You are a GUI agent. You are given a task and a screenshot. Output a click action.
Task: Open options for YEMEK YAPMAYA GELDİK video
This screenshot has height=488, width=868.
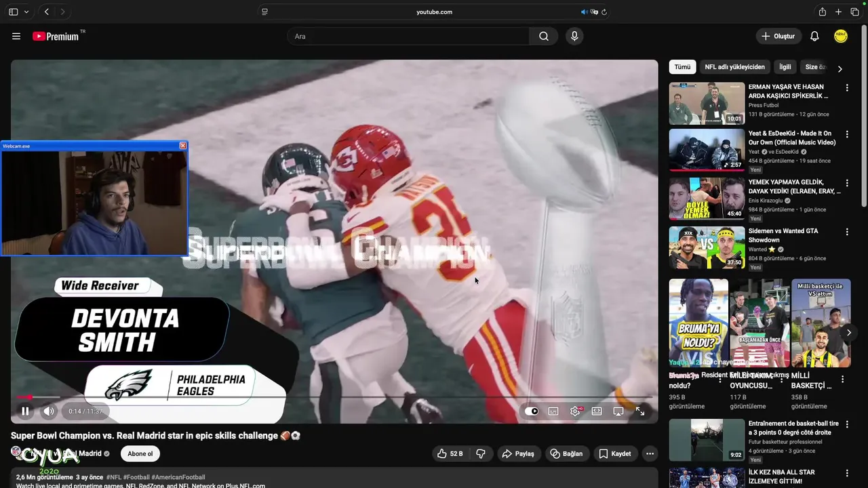click(x=847, y=183)
